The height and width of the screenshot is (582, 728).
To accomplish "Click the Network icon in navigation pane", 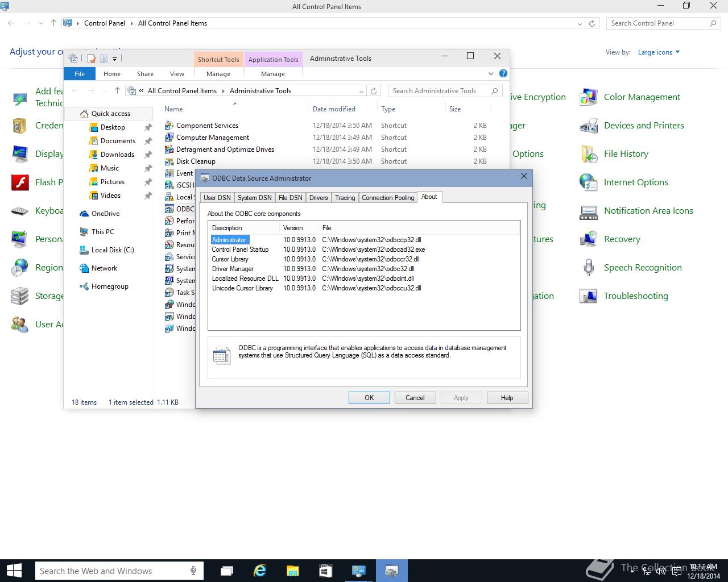I will tap(84, 268).
